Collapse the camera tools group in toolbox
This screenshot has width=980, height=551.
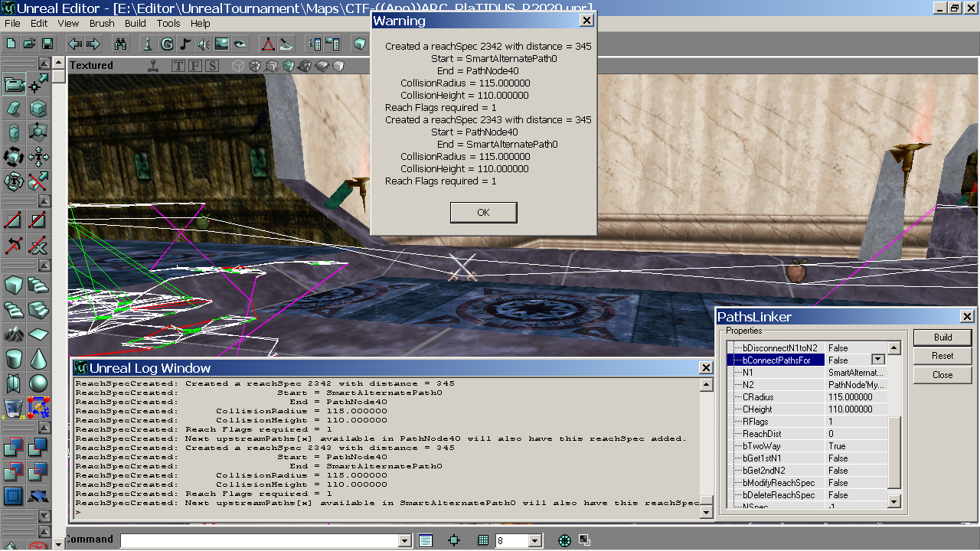[45, 63]
